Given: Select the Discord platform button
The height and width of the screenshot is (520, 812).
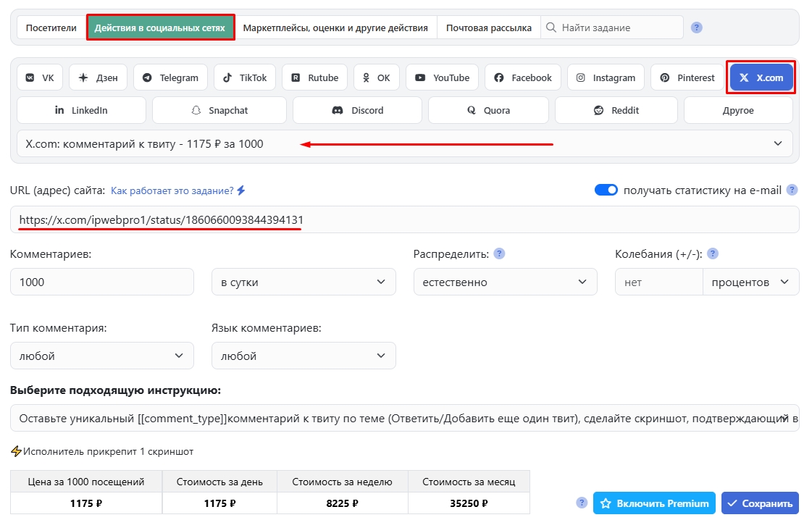Looking at the screenshot, I should click(x=357, y=110).
